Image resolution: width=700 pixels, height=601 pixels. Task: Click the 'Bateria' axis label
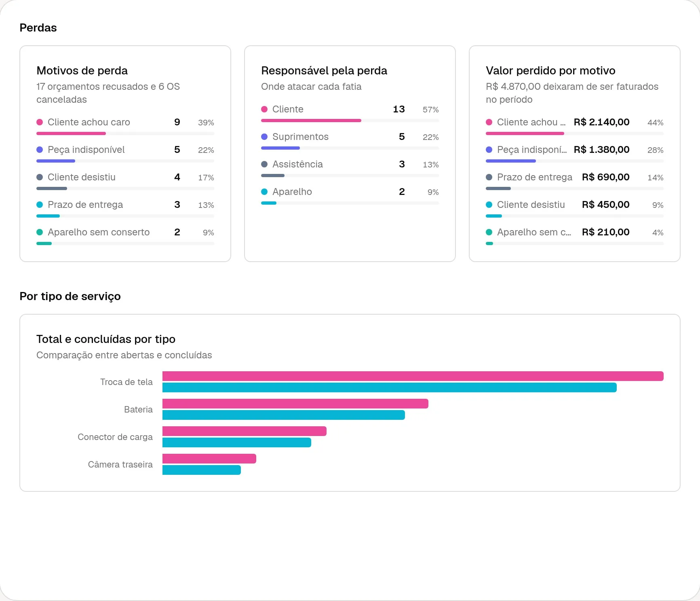(x=138, y=409)
